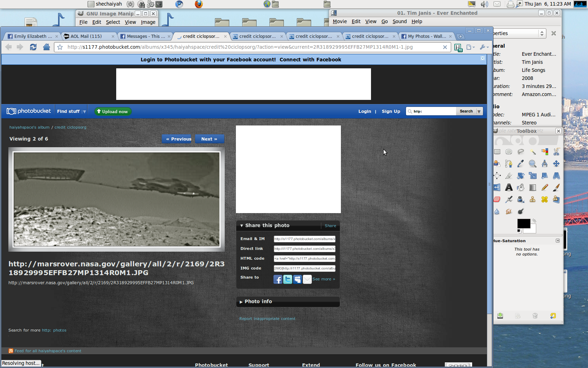
Task: Share the photo via email envelope icon
Action: pos(307,279)
